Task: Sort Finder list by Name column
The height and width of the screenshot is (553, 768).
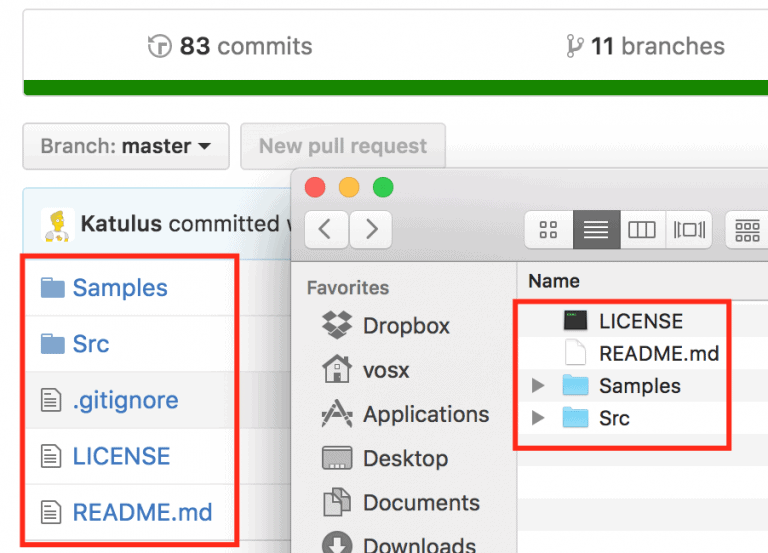Action: pyautogui.click(x=554, y=281)
